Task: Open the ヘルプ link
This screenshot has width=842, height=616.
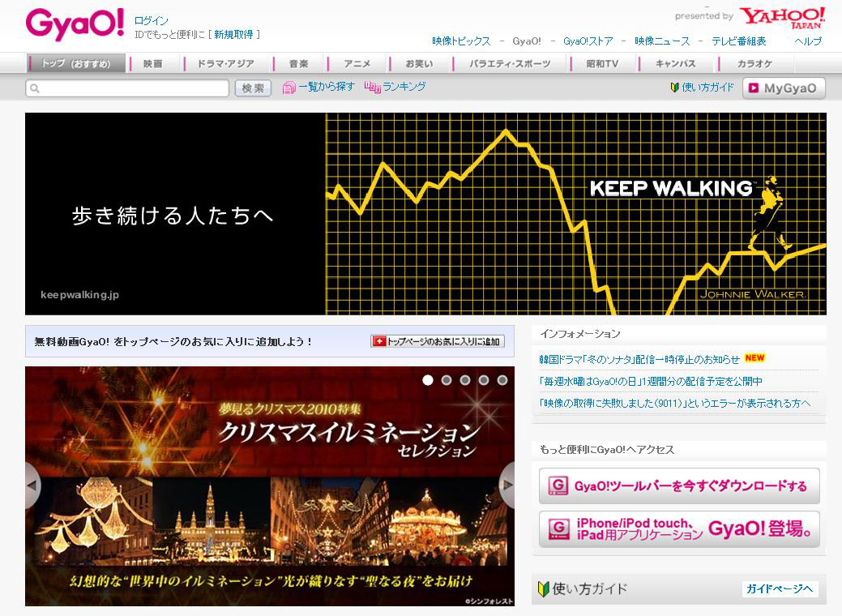Action: pyautogui.click(x=808, y=41)
